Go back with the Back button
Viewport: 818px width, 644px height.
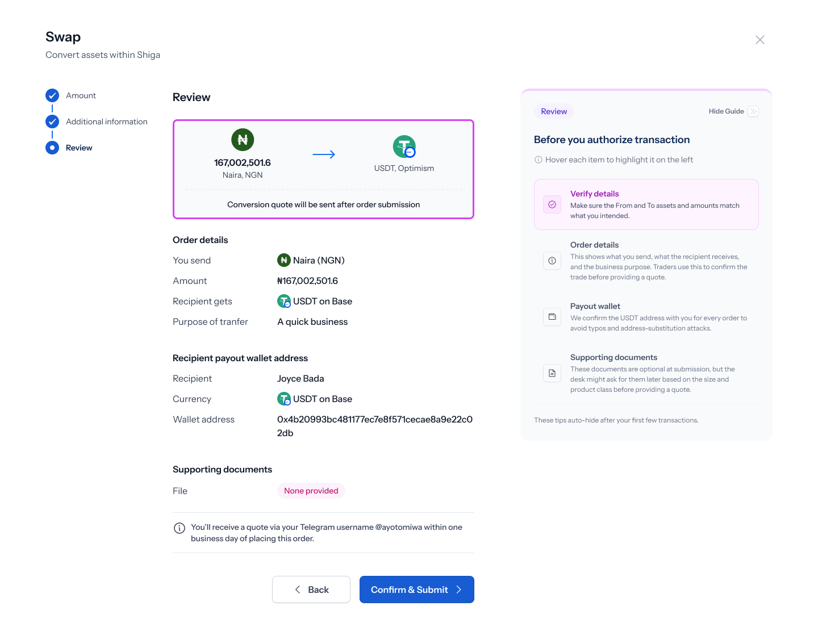pos(311,589)
